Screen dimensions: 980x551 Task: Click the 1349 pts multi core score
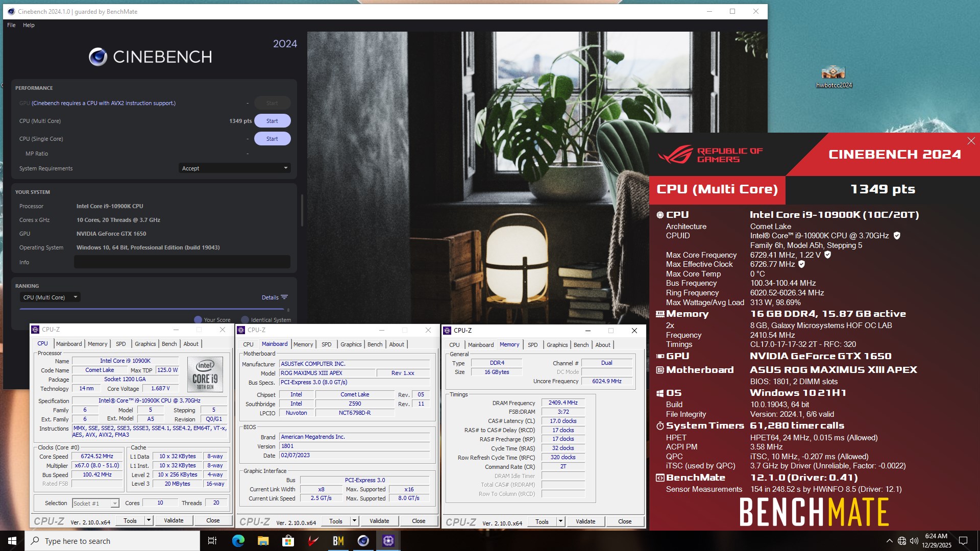(x=240, y=121)
